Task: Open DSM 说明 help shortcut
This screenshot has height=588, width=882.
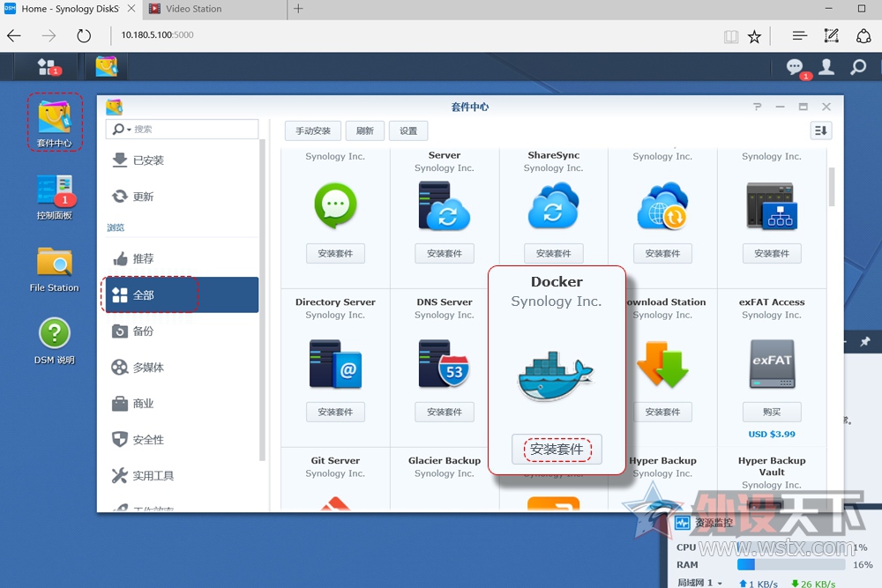Action: point(55,342)
